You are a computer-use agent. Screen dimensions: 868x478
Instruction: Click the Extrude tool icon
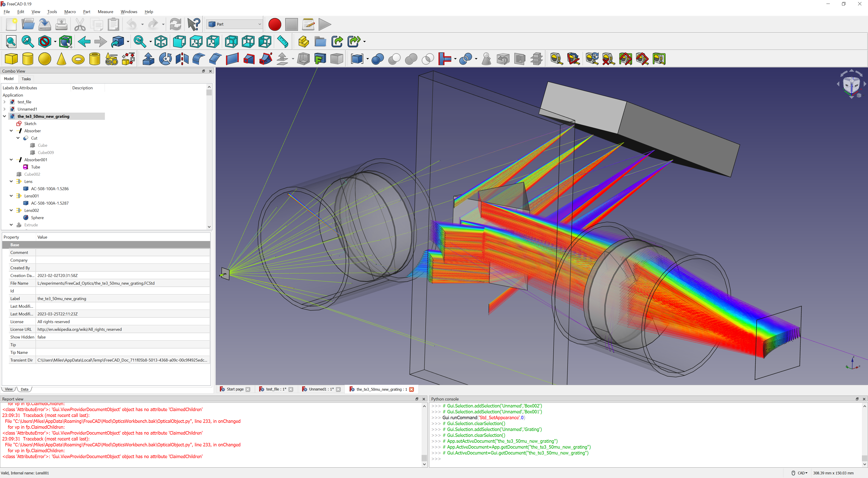[x=148, y=59]
